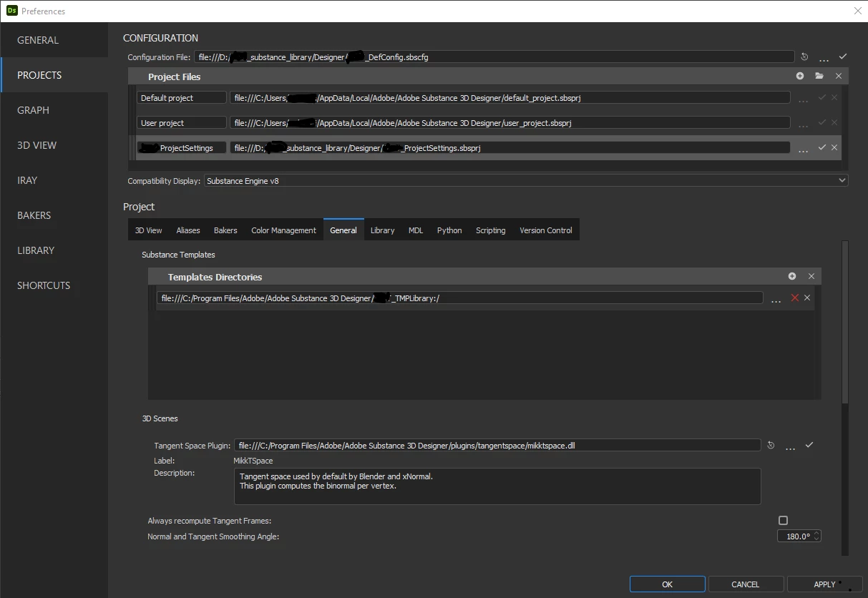Switch to the Version Control tab
The height and width of the screenshot is (598, 868).
[x=546, y=230]
